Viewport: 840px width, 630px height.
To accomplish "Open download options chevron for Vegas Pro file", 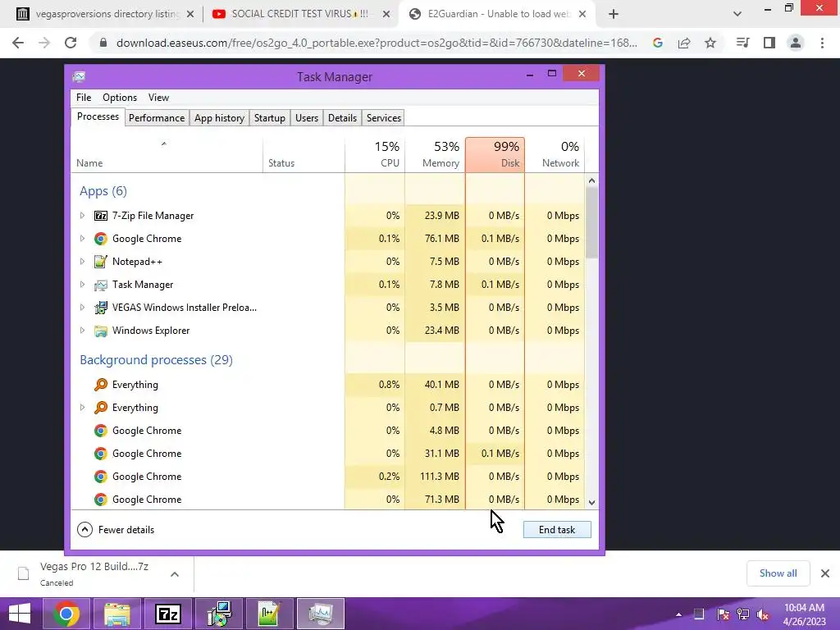I will pos(175,574).
